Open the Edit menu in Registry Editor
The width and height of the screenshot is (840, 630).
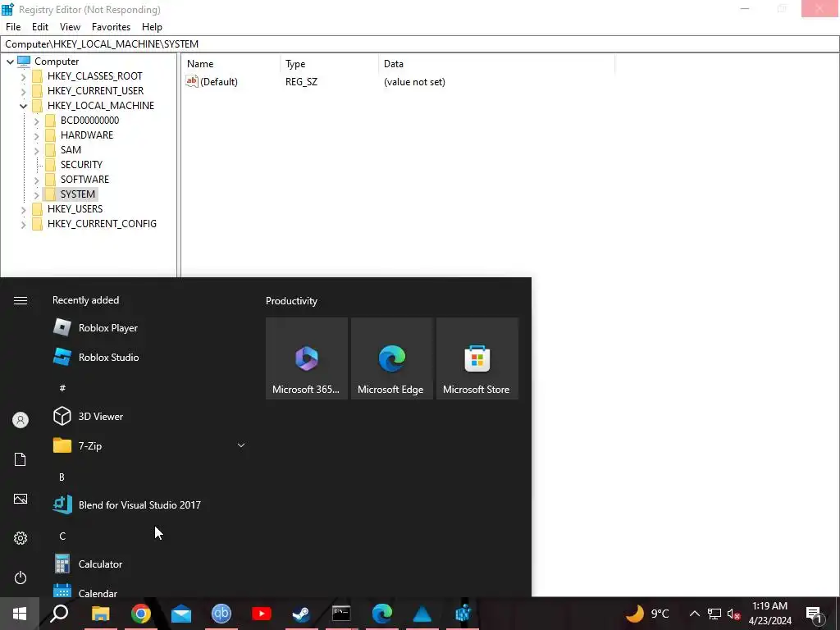(39, 27)
